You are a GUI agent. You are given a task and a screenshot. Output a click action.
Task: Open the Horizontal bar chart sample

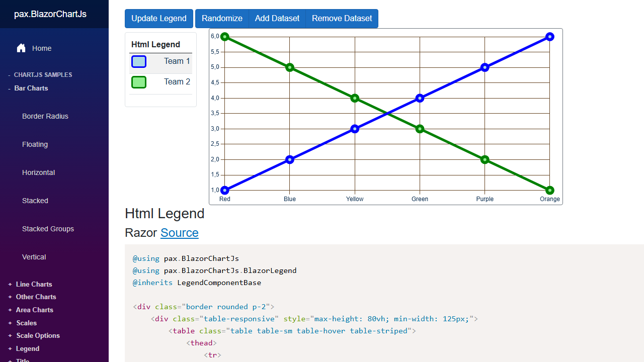tap(39, 172)
